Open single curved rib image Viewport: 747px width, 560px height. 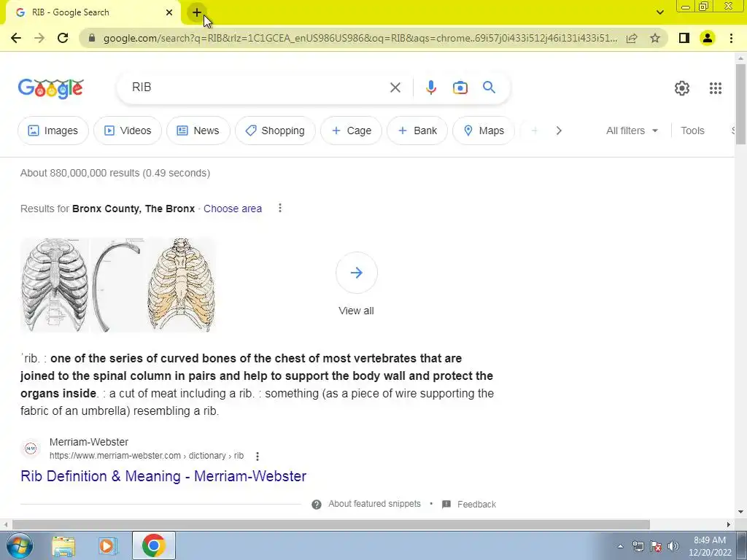117,285
